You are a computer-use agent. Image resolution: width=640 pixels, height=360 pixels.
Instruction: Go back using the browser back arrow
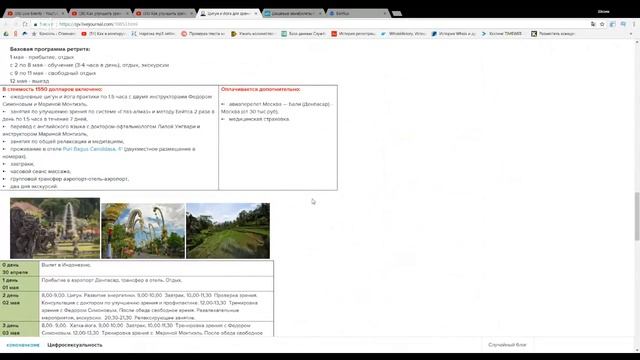point(6,24)
